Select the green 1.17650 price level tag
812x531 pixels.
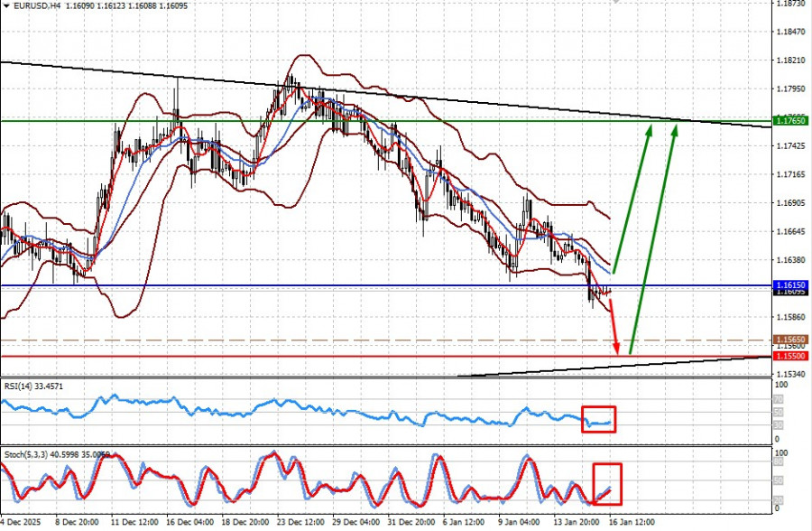[x=790, y=121]
